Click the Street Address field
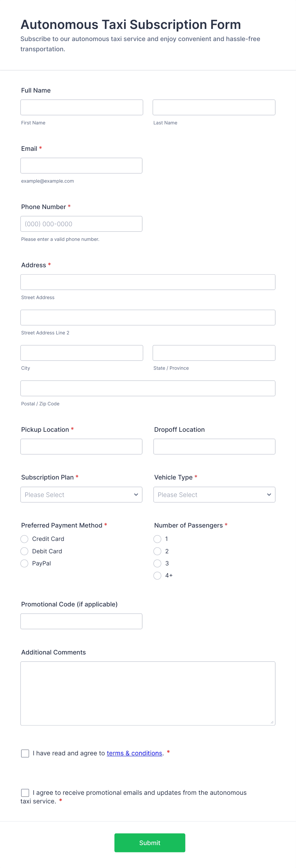Viewport: 296px width, 868px height. [x=148, y=282]
